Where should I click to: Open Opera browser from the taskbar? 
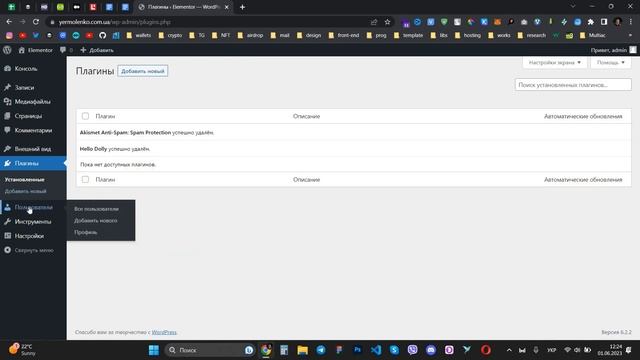[x=486, y=350]
